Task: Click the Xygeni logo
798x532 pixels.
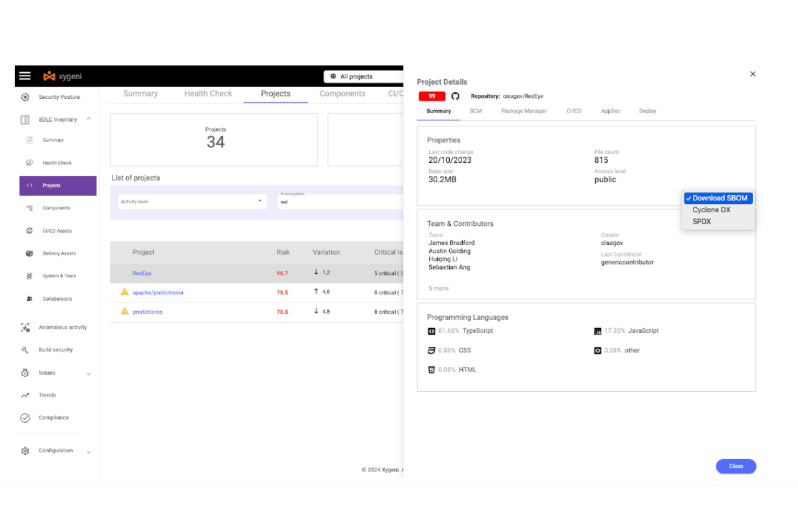Action: coord(63,76)
